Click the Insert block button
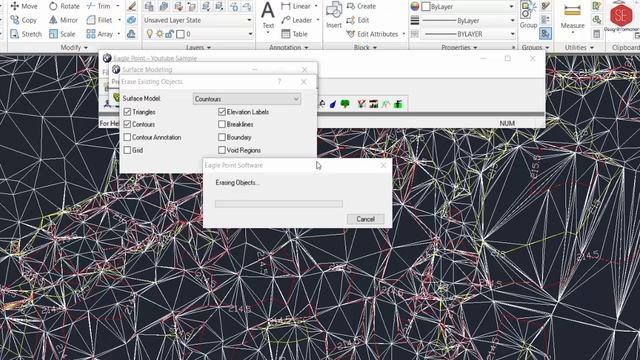 [x=334, y=16]
